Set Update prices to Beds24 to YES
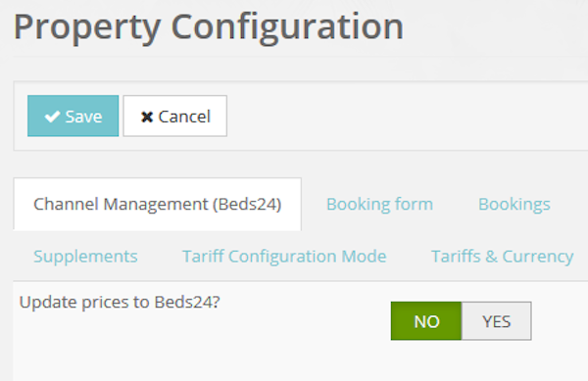This screenshot has height=381, width=588. [497, 321]
